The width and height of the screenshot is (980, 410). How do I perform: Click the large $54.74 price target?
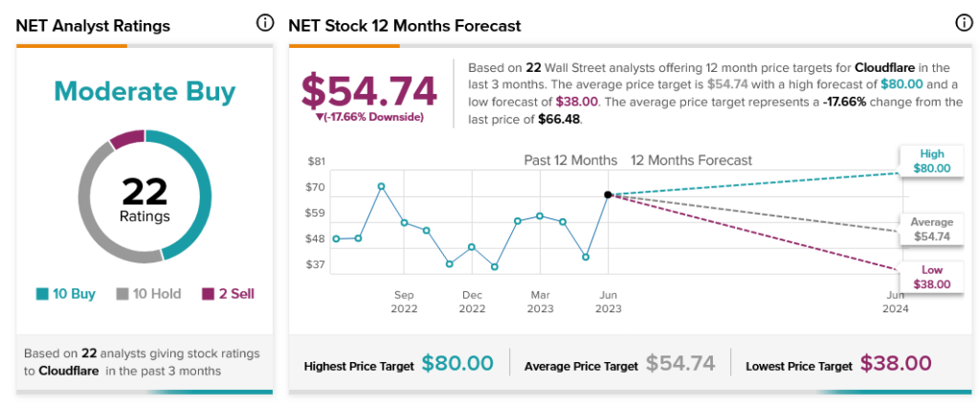coord(369,91)
